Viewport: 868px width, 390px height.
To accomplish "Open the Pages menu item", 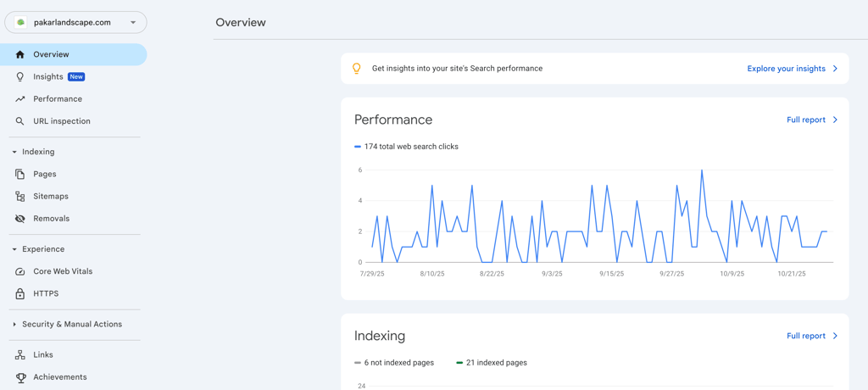I will [45, 174].
